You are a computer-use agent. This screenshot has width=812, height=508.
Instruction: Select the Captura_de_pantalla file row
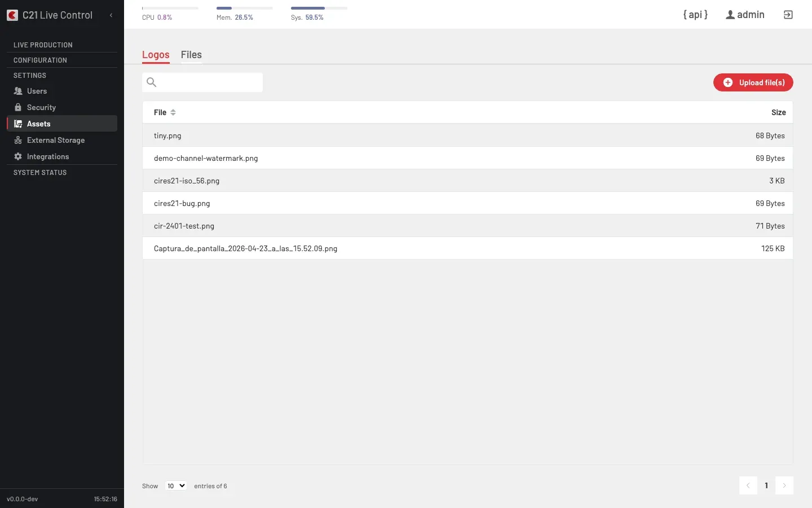pos(467,248)
